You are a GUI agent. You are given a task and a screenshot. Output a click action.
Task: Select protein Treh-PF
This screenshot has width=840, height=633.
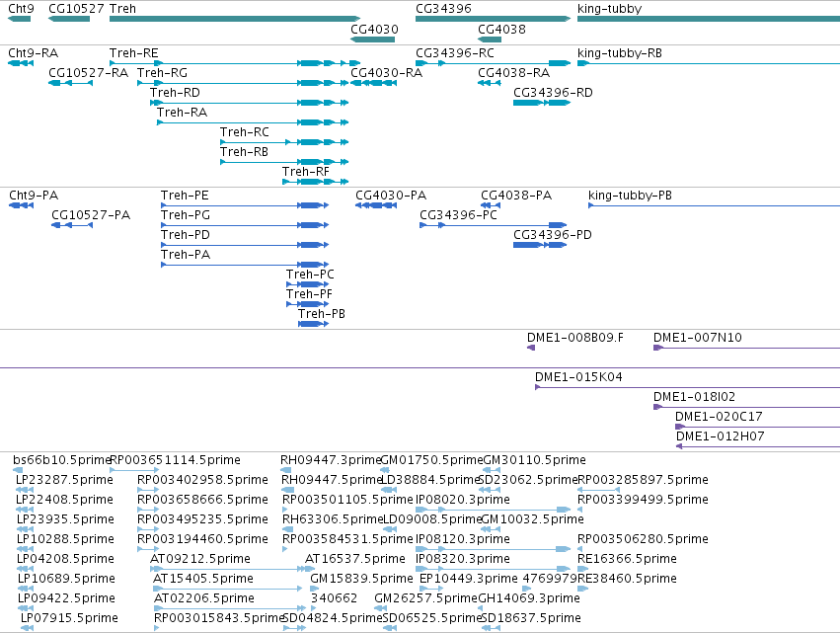click(308, 304)
